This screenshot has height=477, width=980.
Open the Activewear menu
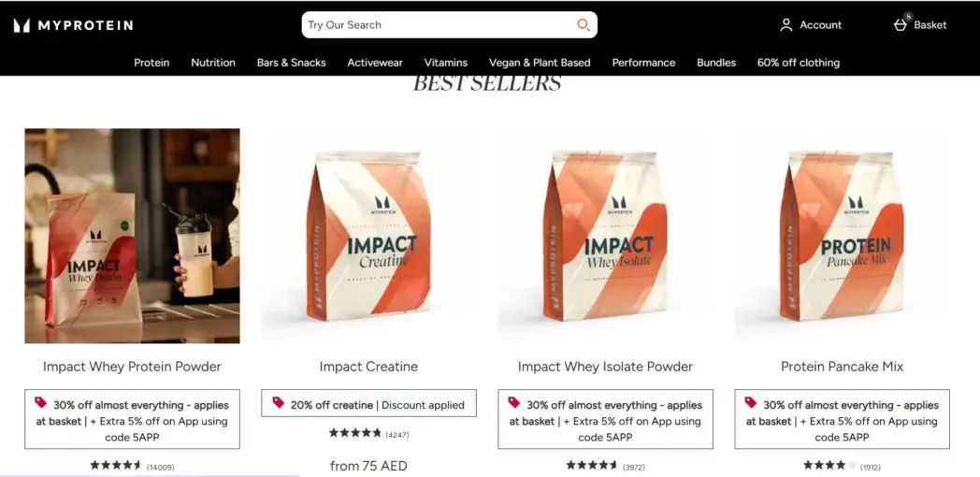click(375, 63)
